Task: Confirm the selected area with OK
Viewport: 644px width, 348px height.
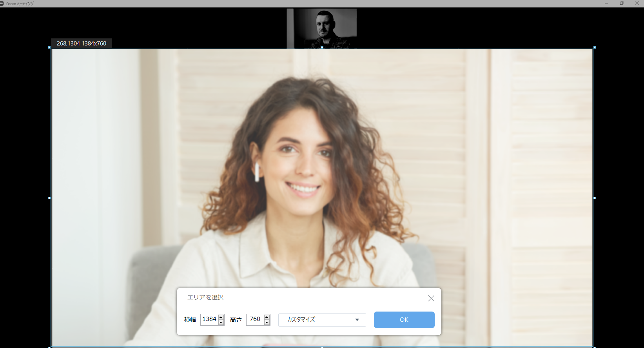Action: point(404,320)
